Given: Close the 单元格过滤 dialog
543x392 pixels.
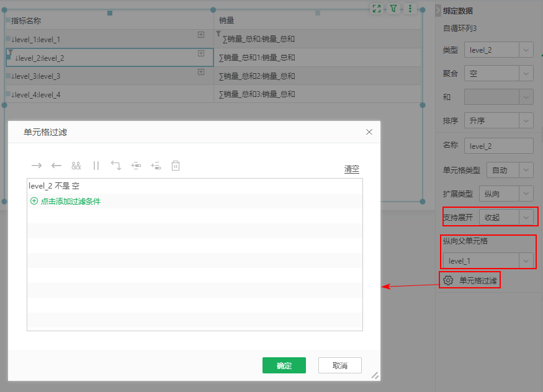Looking at the screenshot, I should point(369,132).
